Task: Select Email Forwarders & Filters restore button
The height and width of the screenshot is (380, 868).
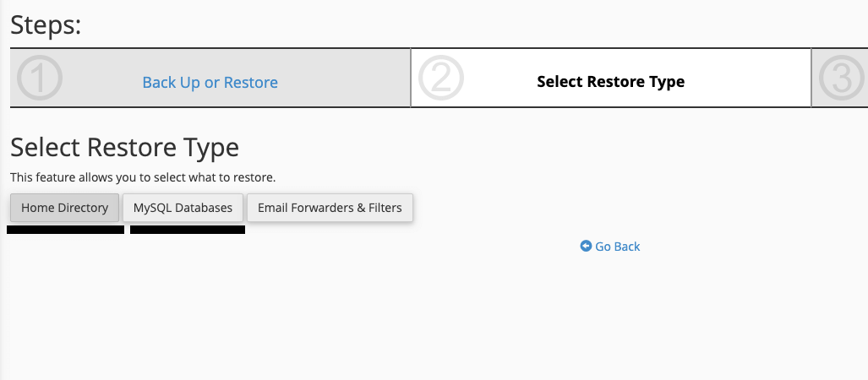Action: pos(330,208)
